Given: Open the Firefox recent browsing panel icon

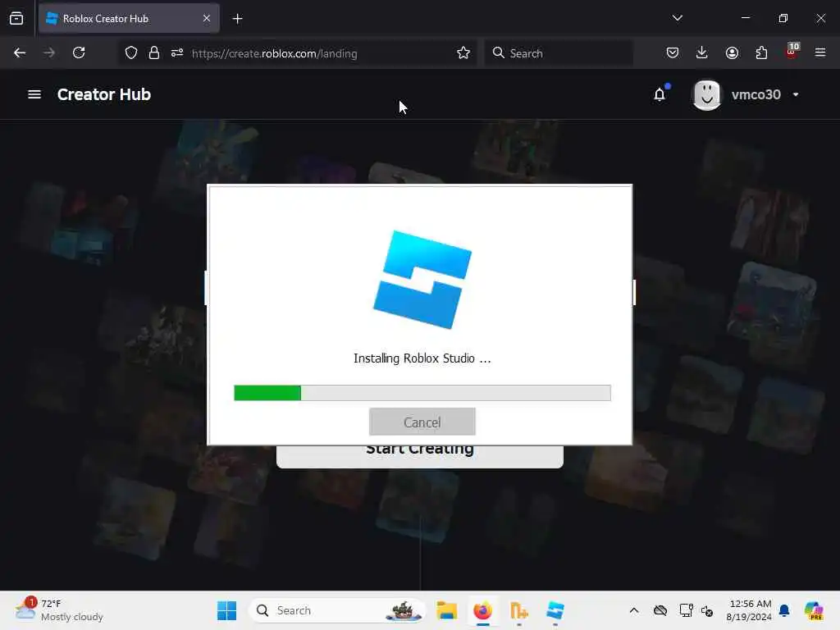Looking at the screenshot, I should [x=16, y=18].
